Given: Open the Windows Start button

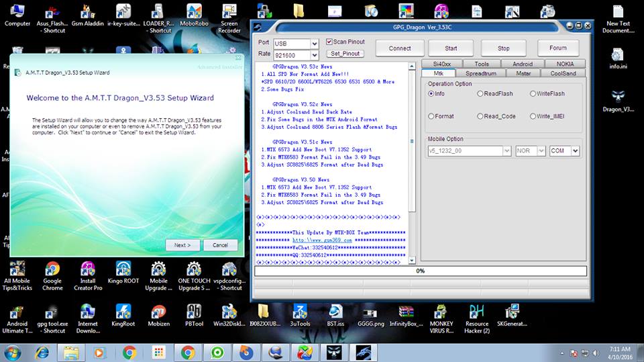Looking at the screenshot, I should pyautogui.click(x=12, y=353).
